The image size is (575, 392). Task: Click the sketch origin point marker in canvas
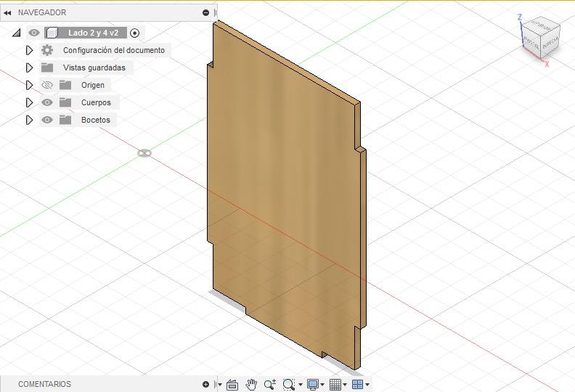[144, 153]
